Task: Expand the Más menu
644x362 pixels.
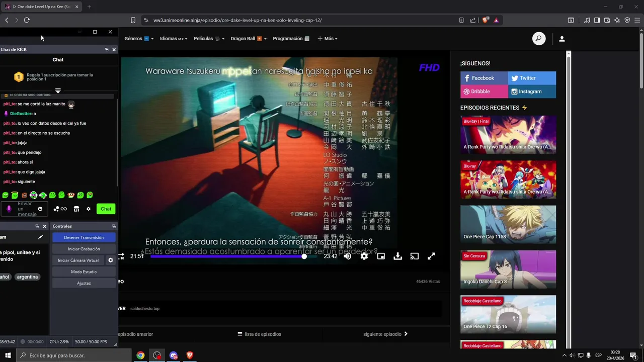Action: coord(327,39)
